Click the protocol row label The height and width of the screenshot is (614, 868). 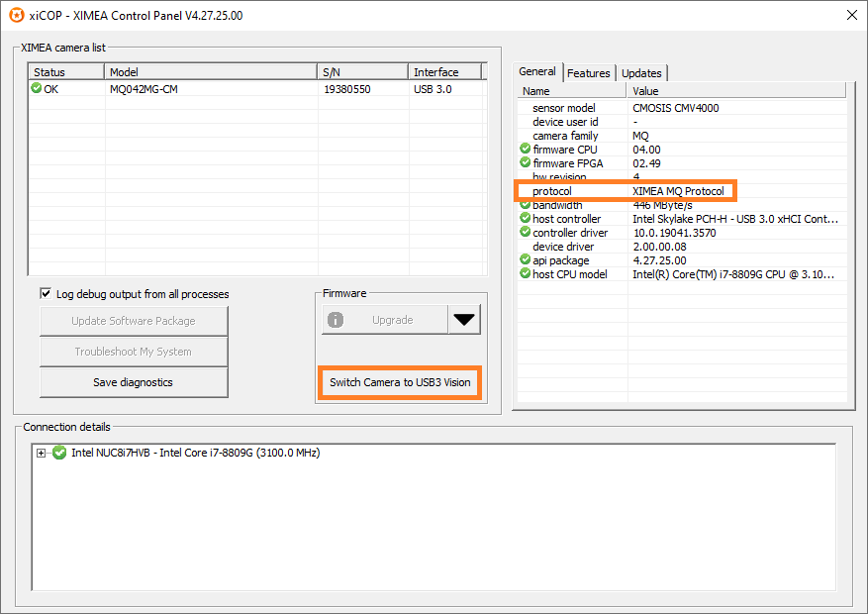[x=552, y=191]
